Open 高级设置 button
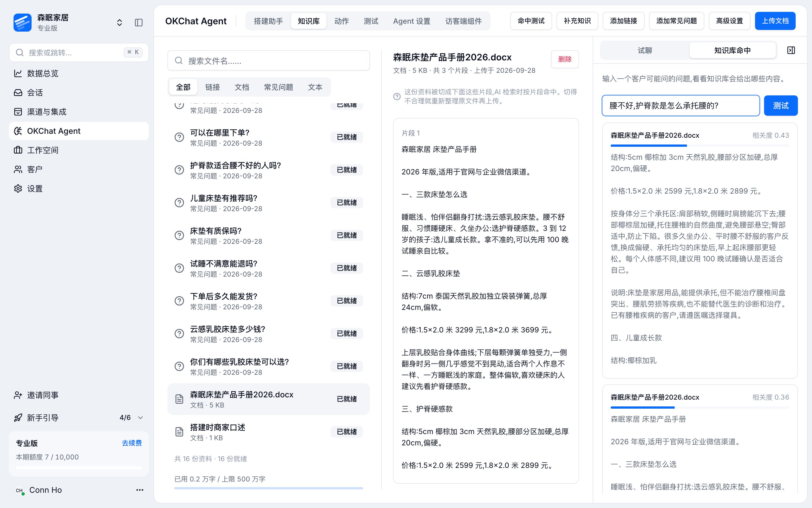This screenshot has width=812, height=508. pos(729,21)
